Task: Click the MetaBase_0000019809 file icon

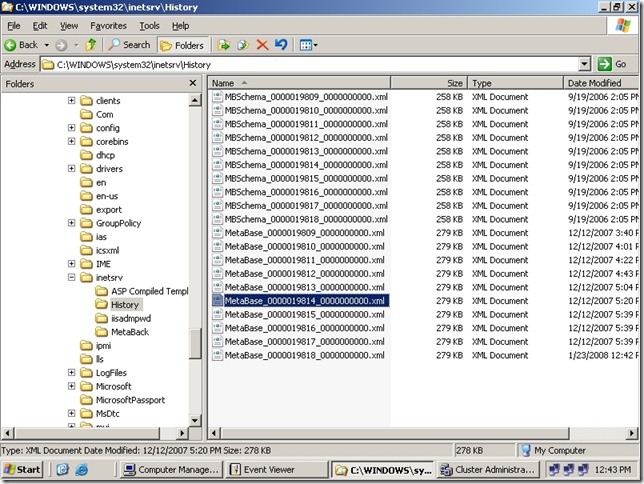Action: 217,233
